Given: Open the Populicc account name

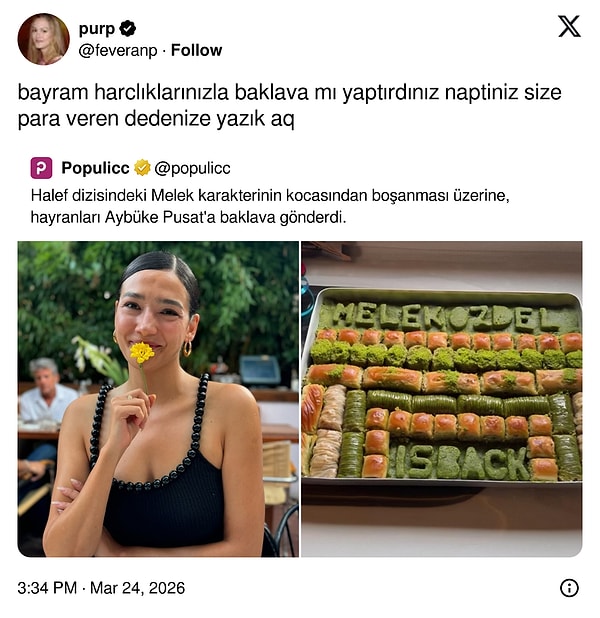Looking at the screenshot, I should (95, 168).
